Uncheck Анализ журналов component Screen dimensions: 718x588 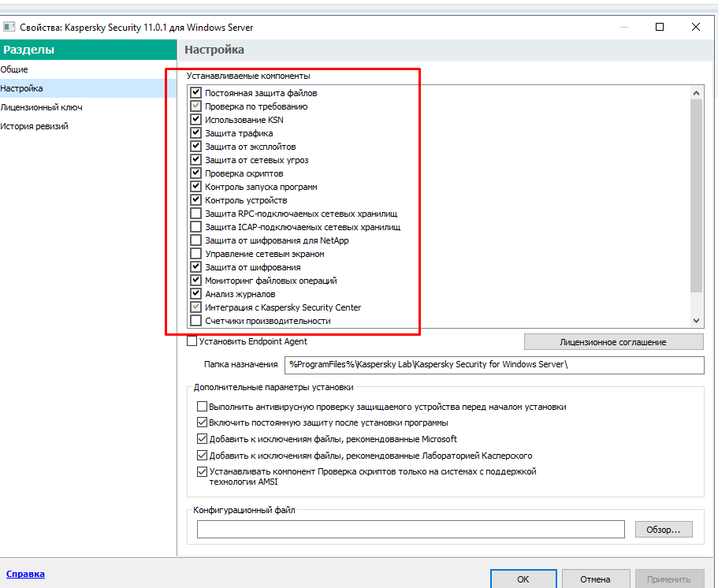(x=195, y=293)
